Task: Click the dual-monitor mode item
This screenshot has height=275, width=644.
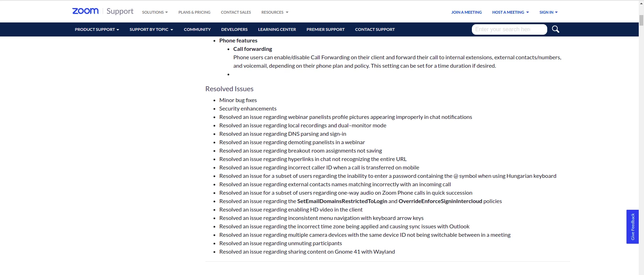Action: (x=303, y=126)
